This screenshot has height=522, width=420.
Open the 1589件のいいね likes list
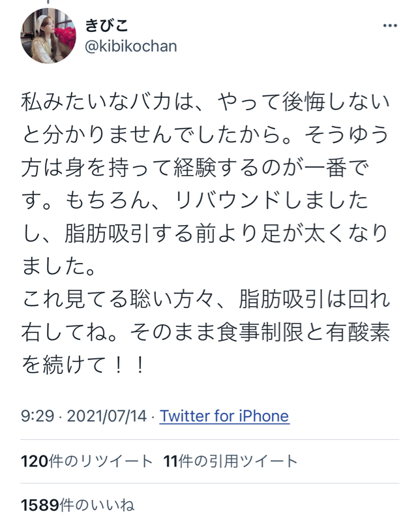click(78, 505)
